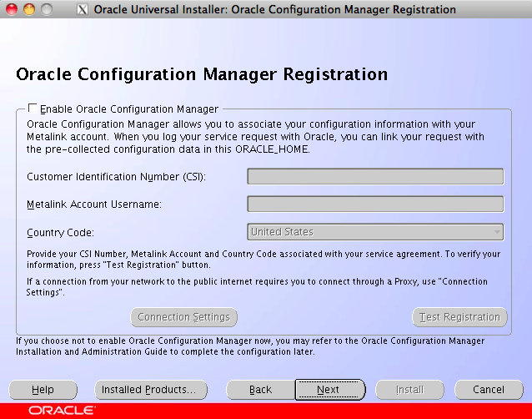
Task: Click the Customer Identification Number input field
Action: click(x=375, y=176)
